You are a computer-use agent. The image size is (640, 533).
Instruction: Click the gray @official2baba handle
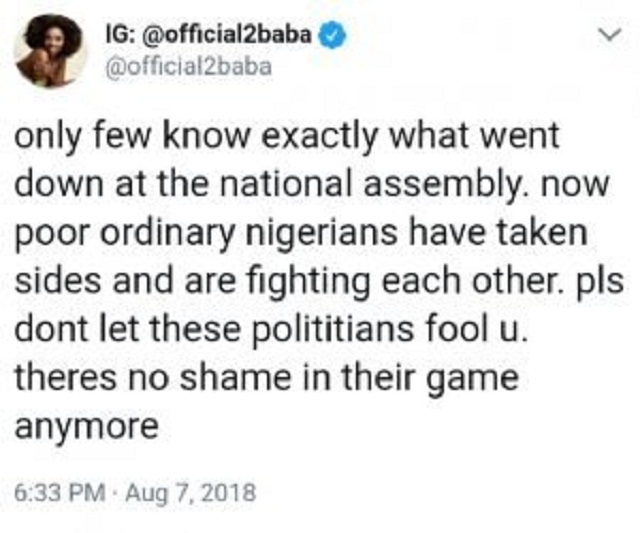coord(187,71)
